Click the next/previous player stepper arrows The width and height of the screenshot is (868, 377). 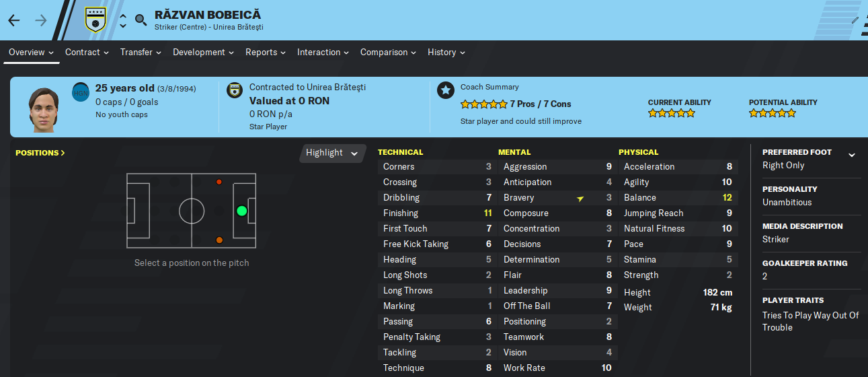123,20
